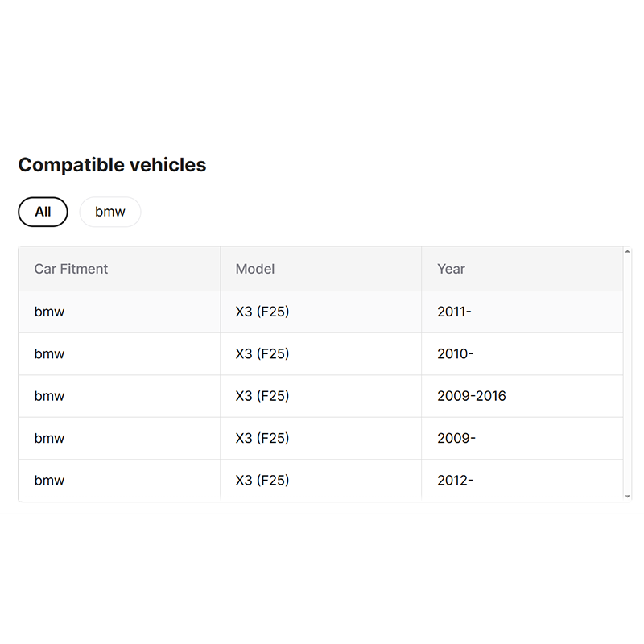Select the All filter pill
The width and height of the screenshot is (644, 644).
[x=43, y=212]
